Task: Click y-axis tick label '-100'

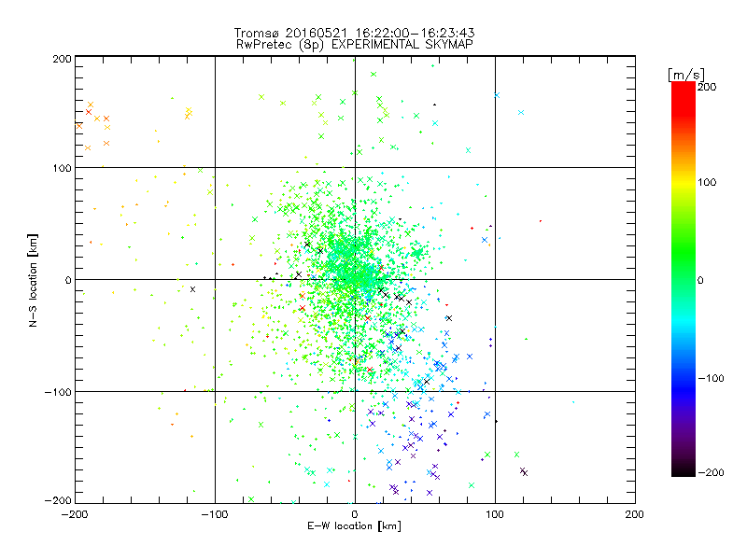Action: click(58, 392)
